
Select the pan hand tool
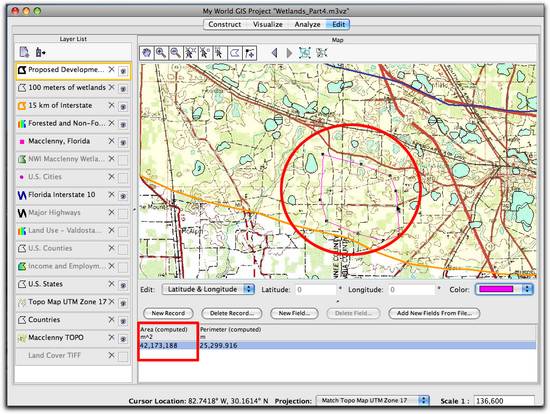tap(146, 53)
